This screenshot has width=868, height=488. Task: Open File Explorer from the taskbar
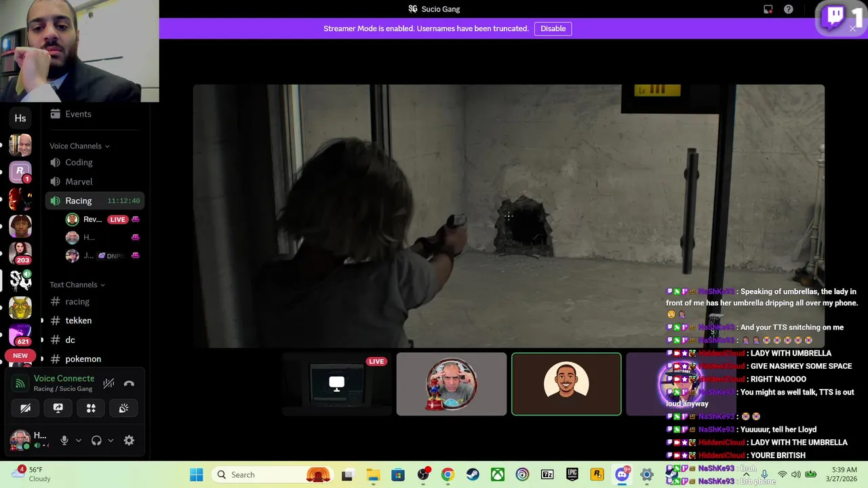point(373,474)
